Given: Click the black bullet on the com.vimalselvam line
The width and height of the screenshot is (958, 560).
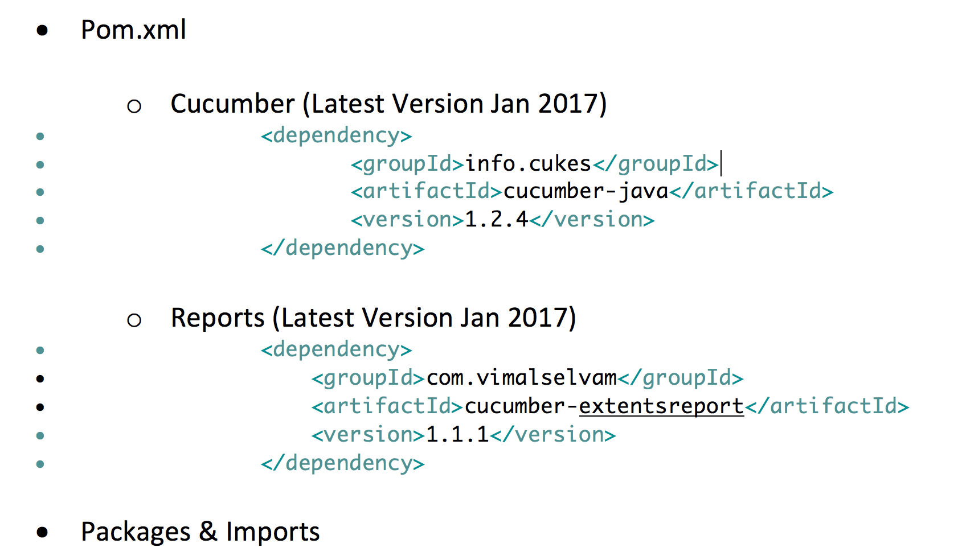Looking at the screenshot, I should [x=40, y=378].
